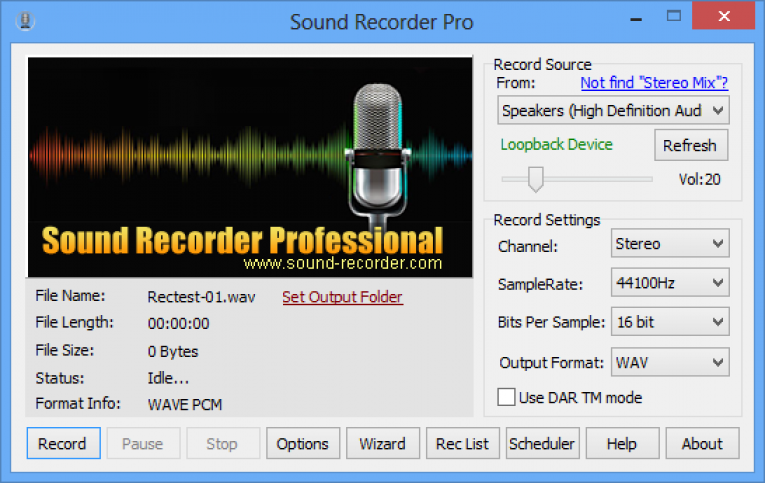Open the Bits Per Sample dropdown
The width and height of the screenshot is (765, 483).
[x=670, y=322]
